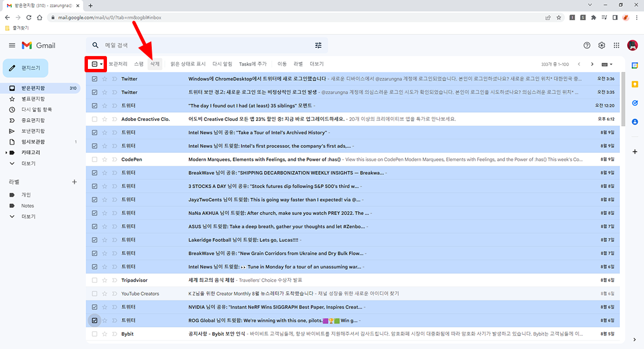Mark YouTube Creators email as important
The image size is (644, 349).
(115, 294)
